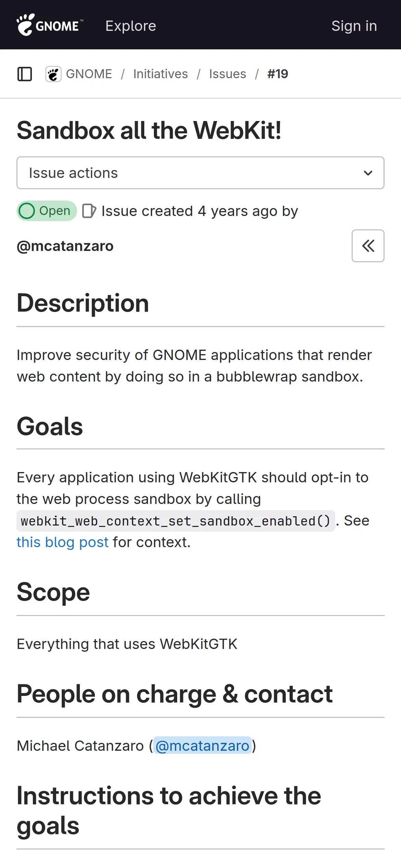
Task: Click the Open status badge
Action: pyautogui.click(x=47, y=211)
